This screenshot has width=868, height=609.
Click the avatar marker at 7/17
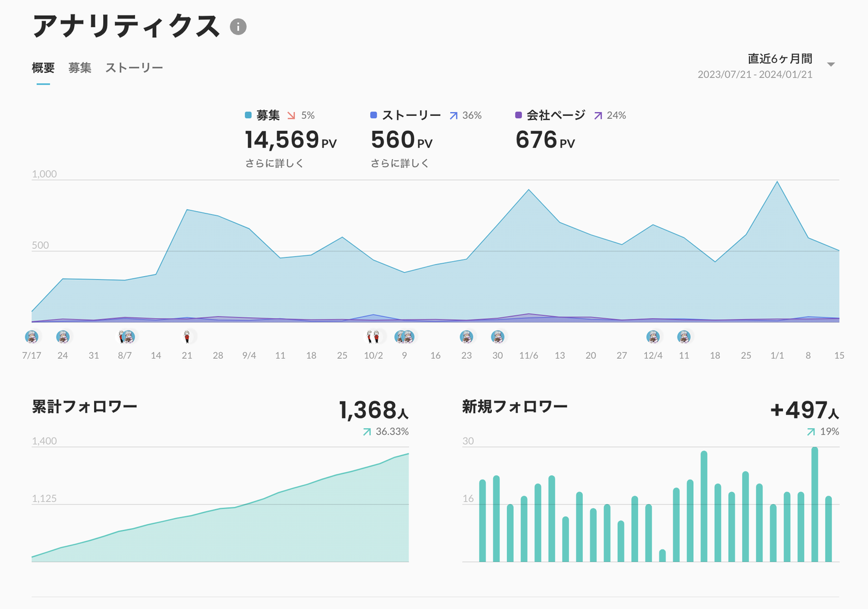32,337
